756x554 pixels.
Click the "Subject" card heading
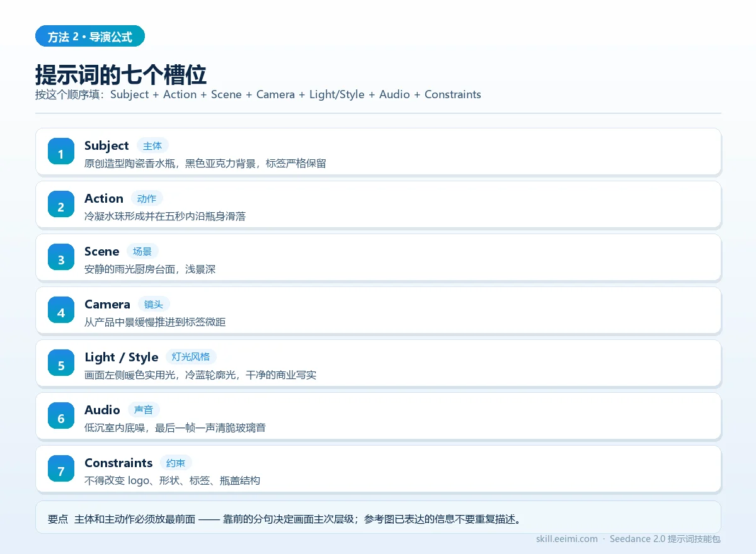pos(106,145)
